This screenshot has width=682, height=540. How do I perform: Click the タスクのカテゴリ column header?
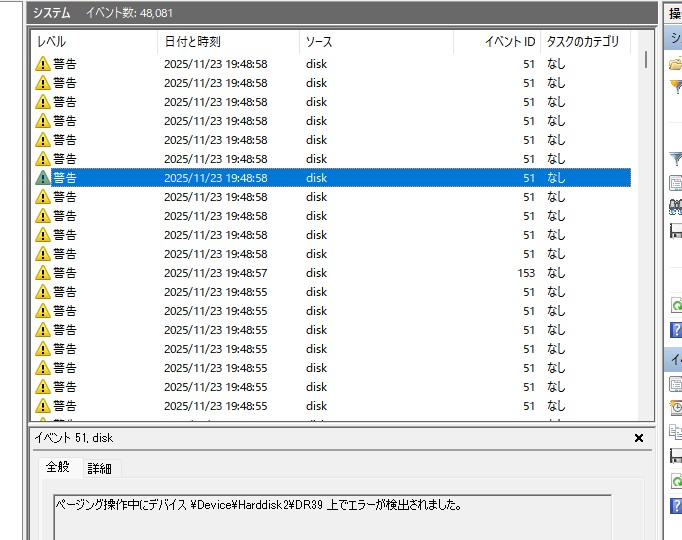pyautogui.click(x=583, y=42)
